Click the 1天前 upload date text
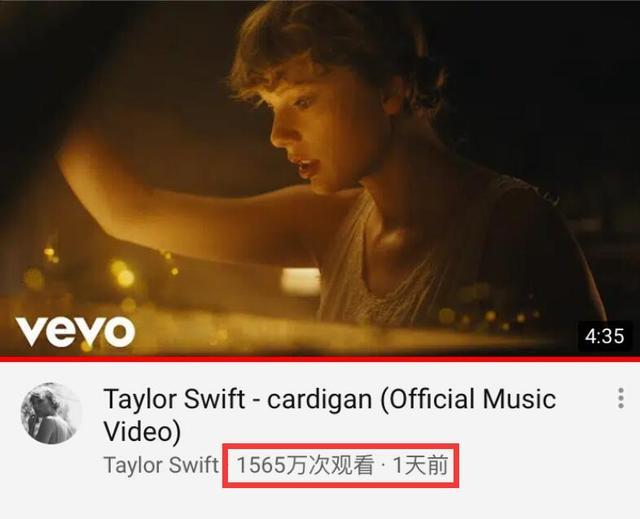This screenshot has height=519, width=640. tap(420, 466)
